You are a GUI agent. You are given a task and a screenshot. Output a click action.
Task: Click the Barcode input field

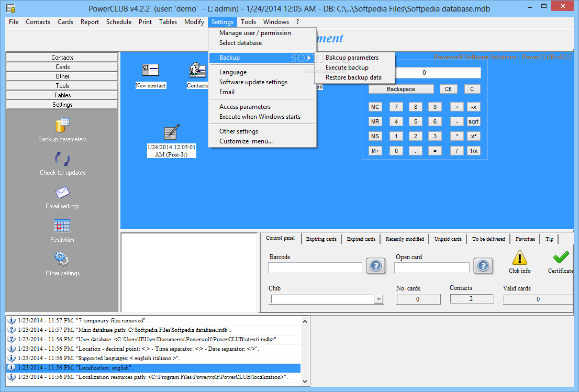[315, 267]
